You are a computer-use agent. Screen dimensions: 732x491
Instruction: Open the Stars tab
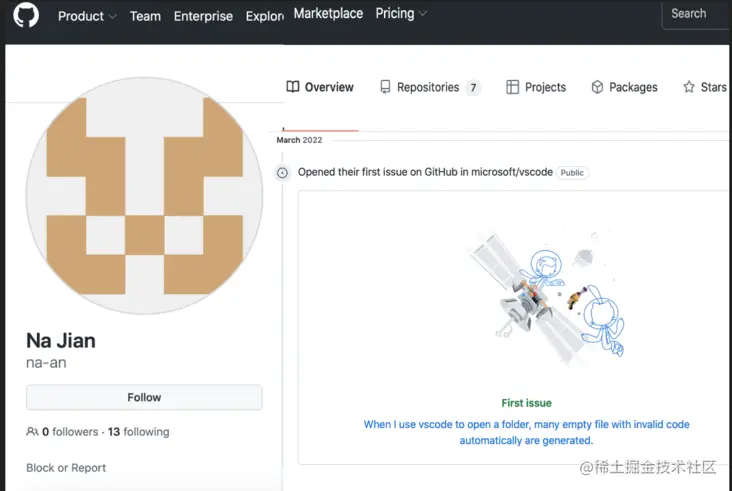704,87
